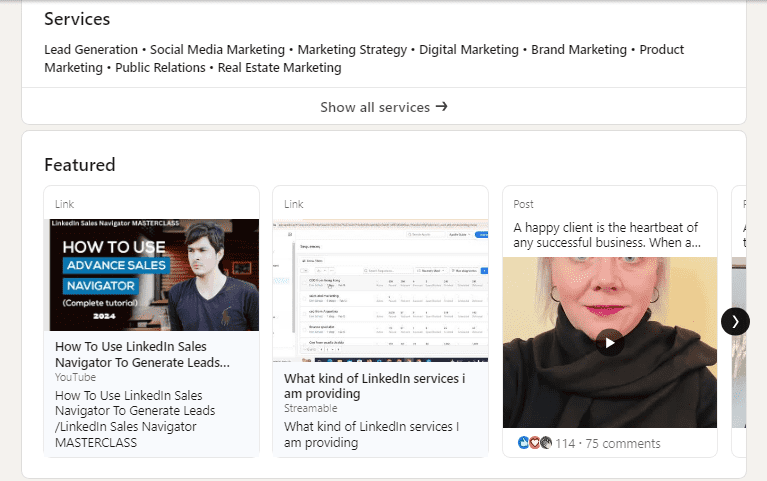
Task: Open the post reactions count 114
Action: (x=565, y=443)
